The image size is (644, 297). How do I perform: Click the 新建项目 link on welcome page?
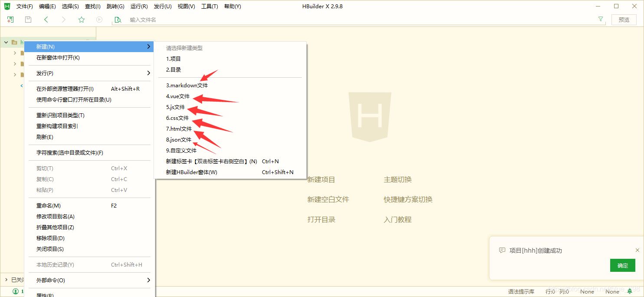321,180
